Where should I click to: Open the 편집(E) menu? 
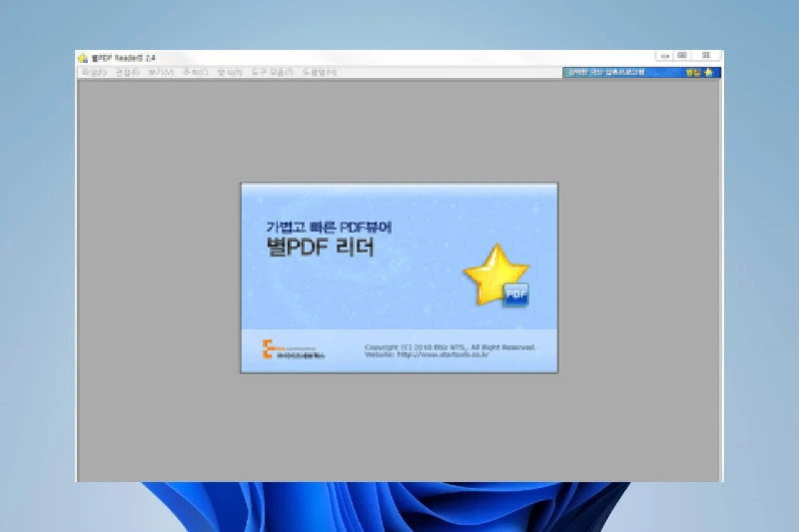click(x=127, y=72)
